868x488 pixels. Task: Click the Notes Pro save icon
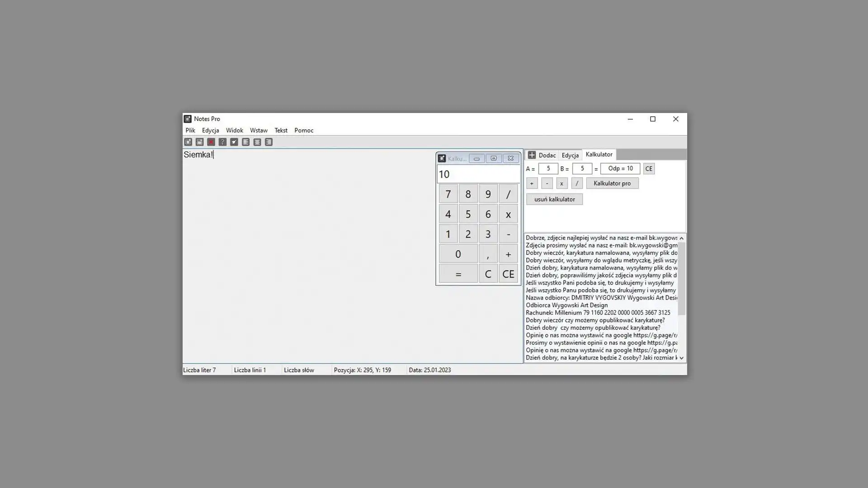(200, 142)
